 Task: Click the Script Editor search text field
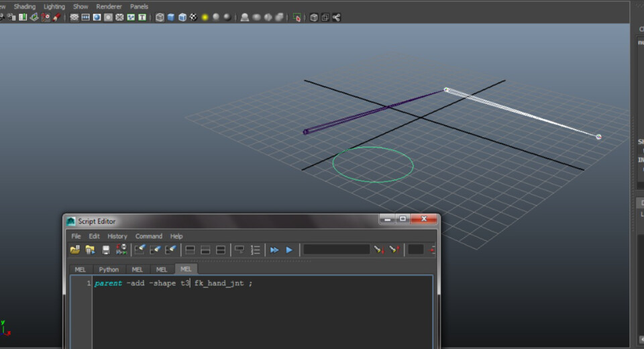(336, 250)
